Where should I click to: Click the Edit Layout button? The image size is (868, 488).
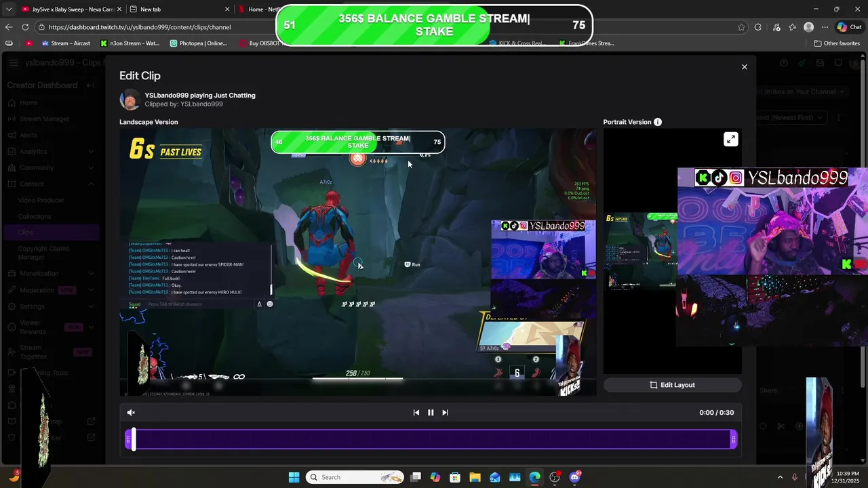(672, 385)
